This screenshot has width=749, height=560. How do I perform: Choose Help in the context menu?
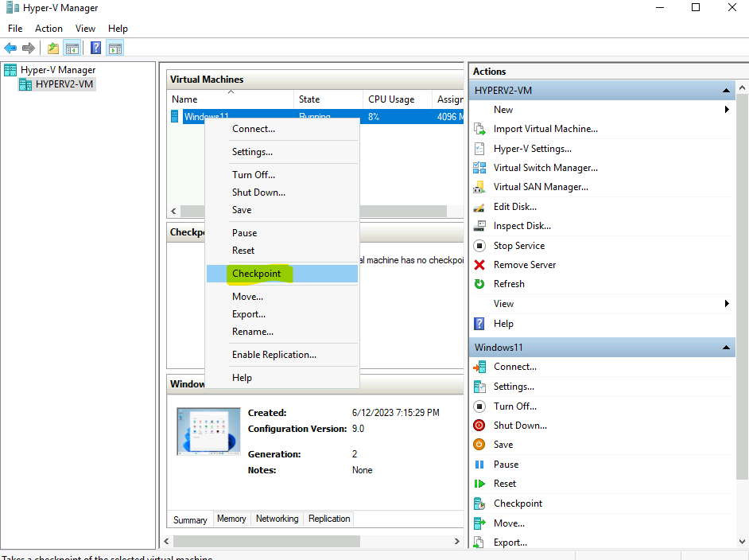point(282,378)
